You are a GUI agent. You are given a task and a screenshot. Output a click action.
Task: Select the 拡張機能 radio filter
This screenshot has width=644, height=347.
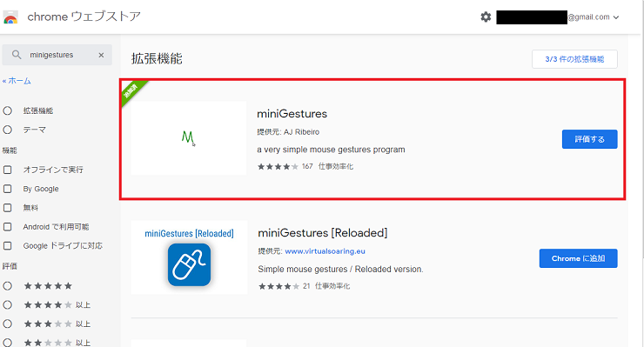(x=7, y=110)
